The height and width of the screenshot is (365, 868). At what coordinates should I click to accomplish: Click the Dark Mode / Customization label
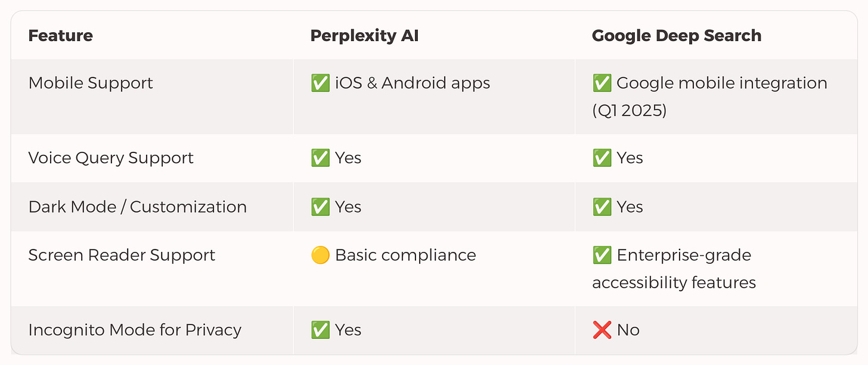138,207
